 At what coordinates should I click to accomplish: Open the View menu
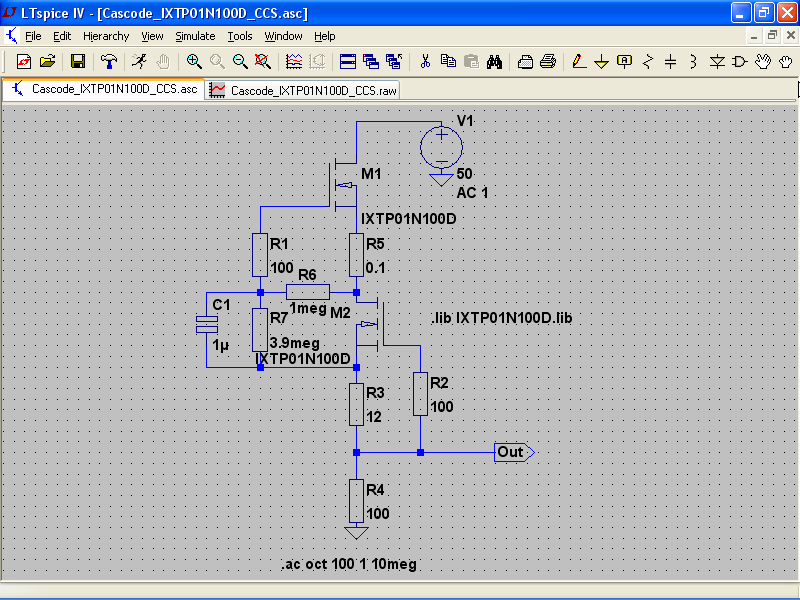[x=152, y=36]
